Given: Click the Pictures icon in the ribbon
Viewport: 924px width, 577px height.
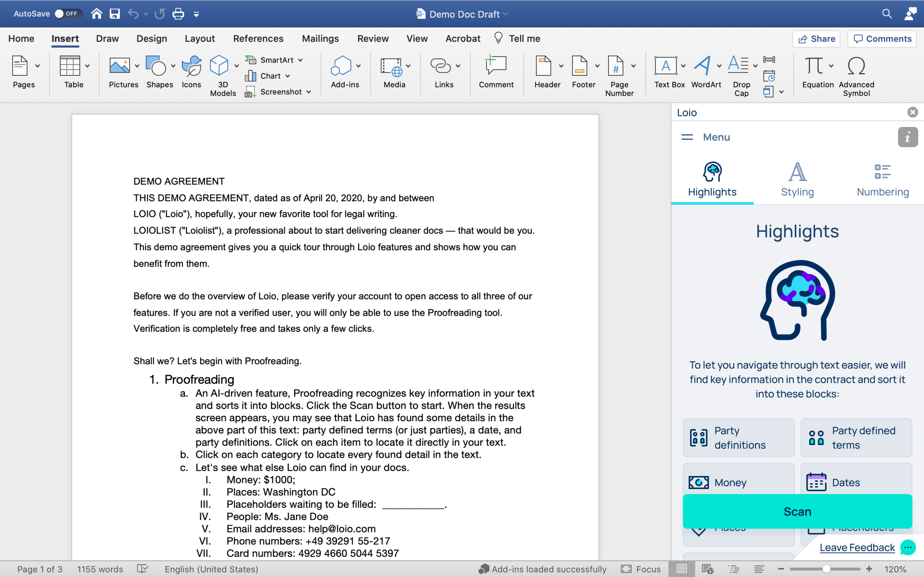Looking at the screenshot, I should (x=119, y=66).
